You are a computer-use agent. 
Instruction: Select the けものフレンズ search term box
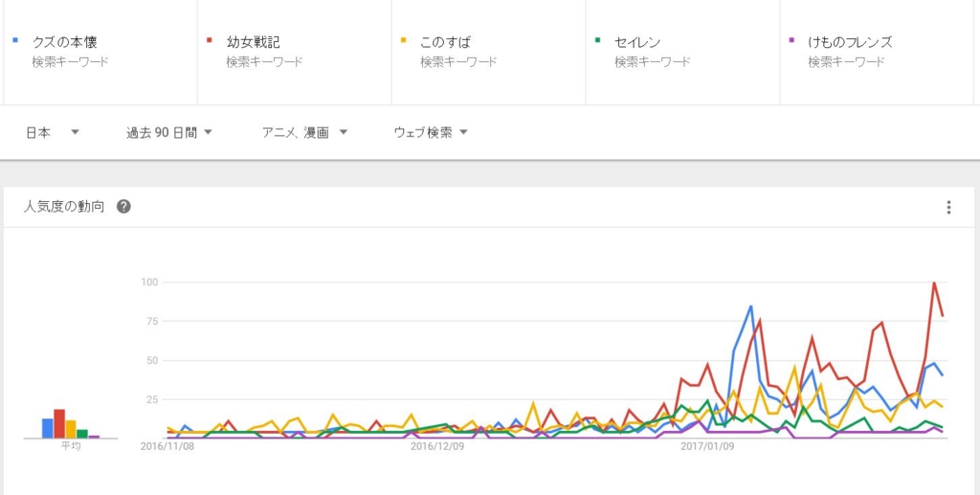point(877,52)
